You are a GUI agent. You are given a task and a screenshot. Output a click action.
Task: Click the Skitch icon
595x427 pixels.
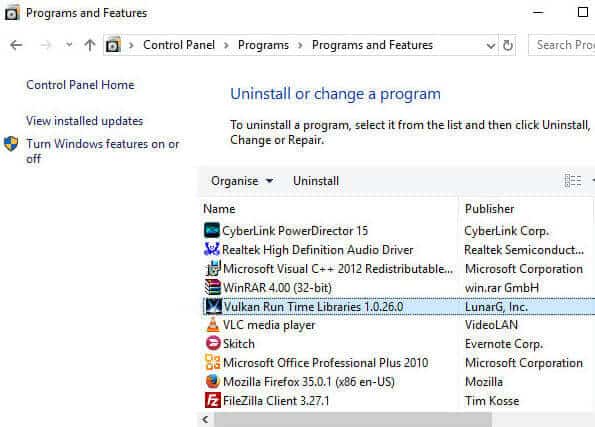coord(213,343)
